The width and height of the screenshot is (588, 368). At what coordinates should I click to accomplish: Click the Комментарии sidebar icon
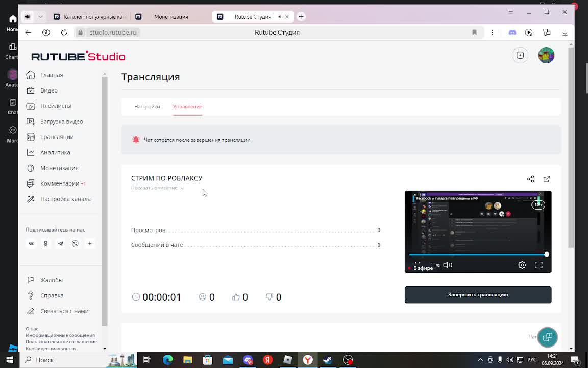(x=31, y=183)
